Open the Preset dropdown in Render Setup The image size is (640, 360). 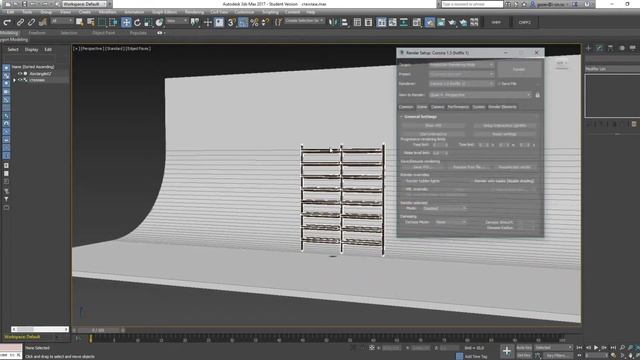(461, 75)
